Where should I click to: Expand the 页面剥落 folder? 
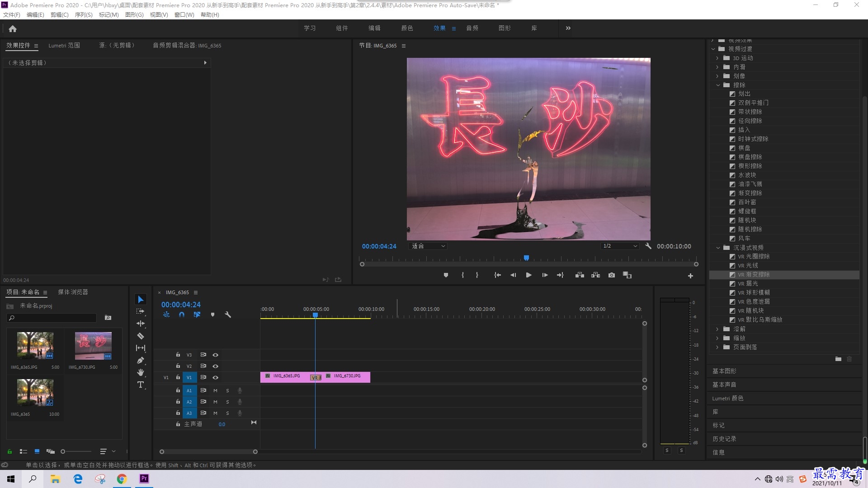tap(717, 347)
